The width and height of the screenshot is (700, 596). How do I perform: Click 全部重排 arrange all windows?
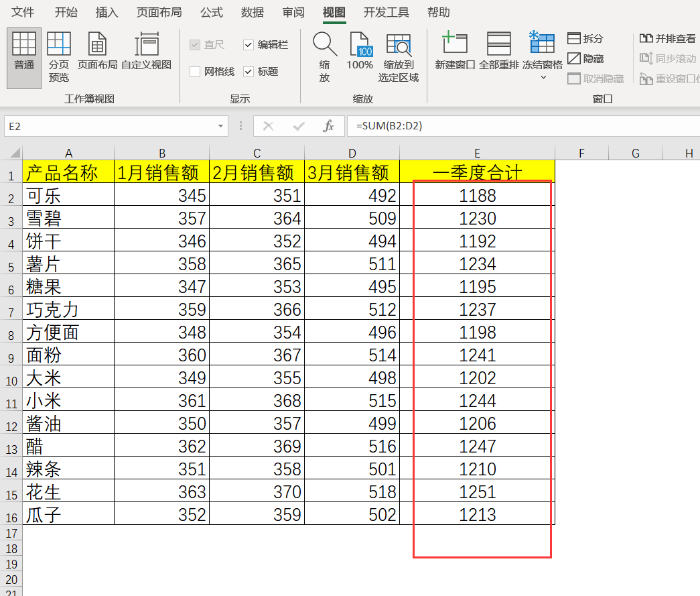click(498, 52)
